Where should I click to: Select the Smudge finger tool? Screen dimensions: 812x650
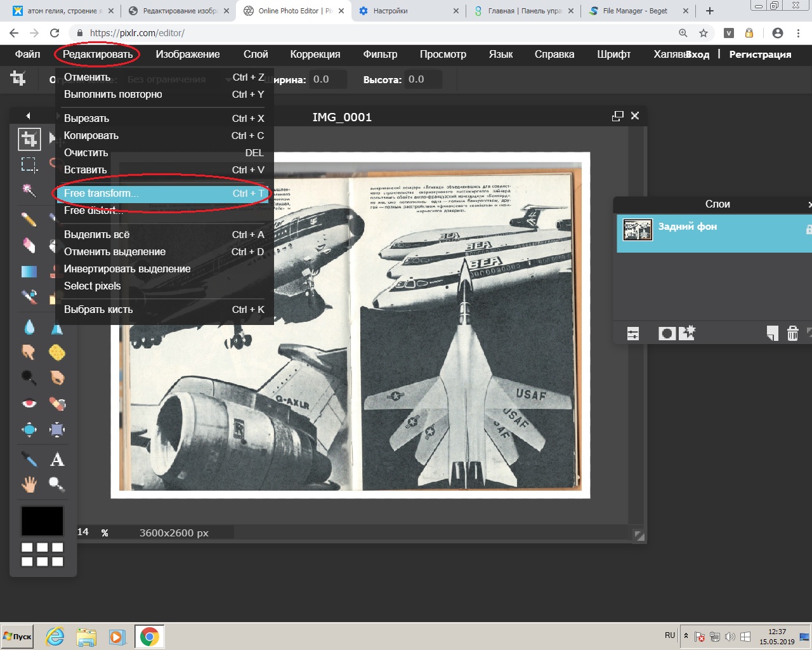[x=29, y=352]
